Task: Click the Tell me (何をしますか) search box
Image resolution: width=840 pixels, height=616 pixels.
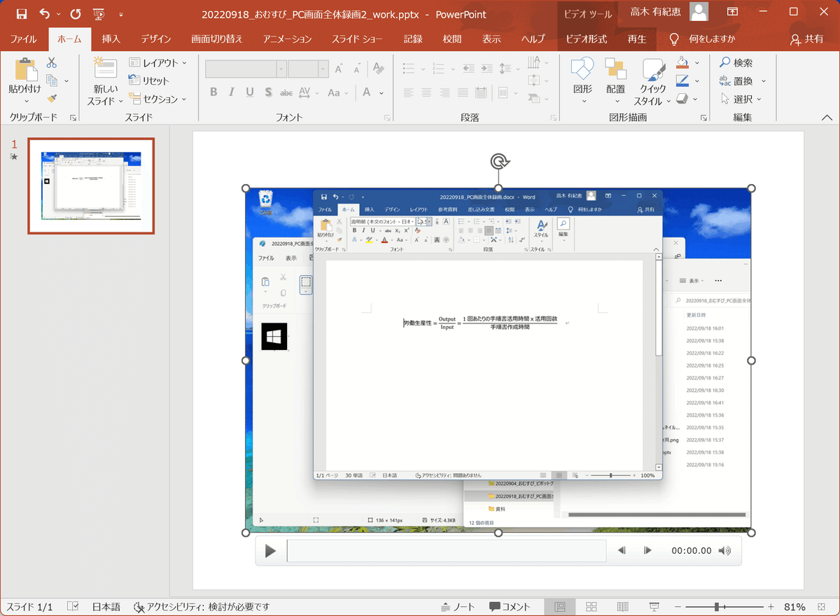Action: click(703, 39)
